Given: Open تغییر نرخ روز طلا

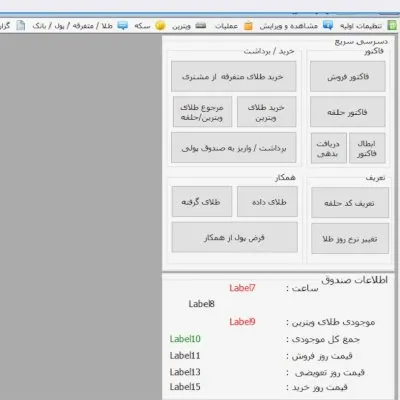Looking at the screenshot, I should point(350,239).
